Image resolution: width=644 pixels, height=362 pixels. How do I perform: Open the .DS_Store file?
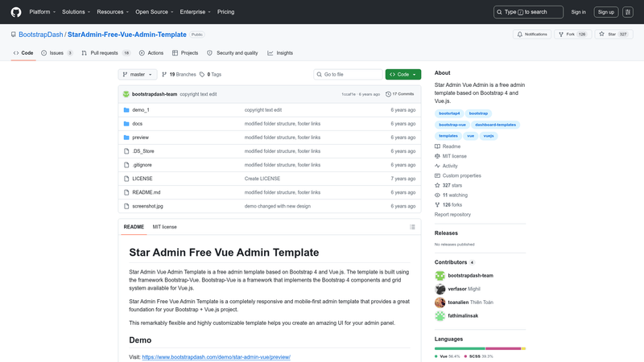pos(143,151)
